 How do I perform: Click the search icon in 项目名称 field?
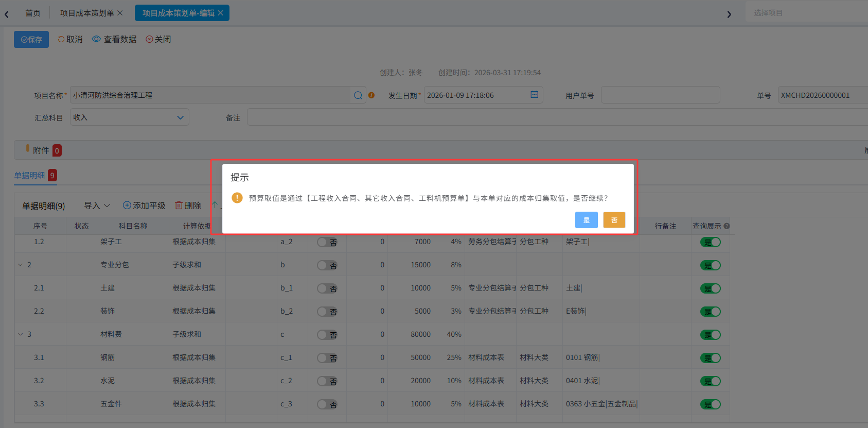point(358,95)
